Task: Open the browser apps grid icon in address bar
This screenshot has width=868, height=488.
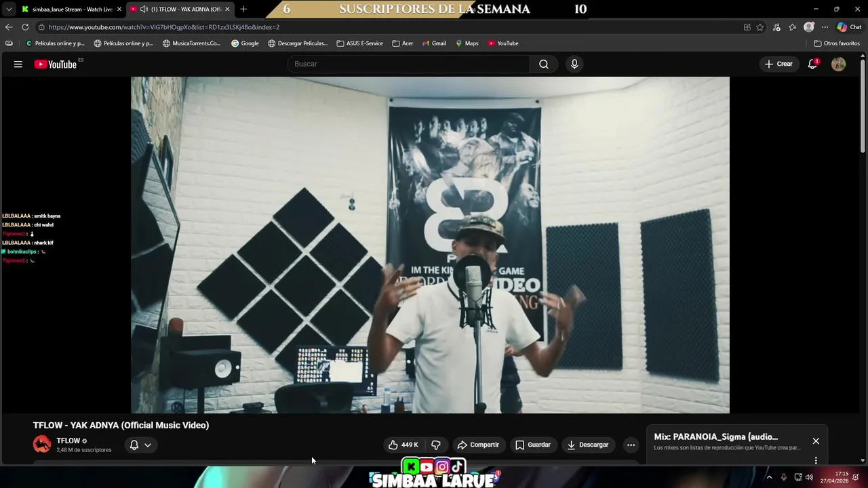Action: pos(747,27)
